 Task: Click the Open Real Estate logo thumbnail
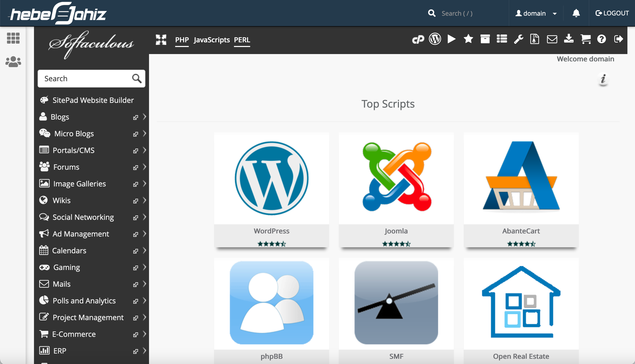pyautogui.click(x=521, y=302)
